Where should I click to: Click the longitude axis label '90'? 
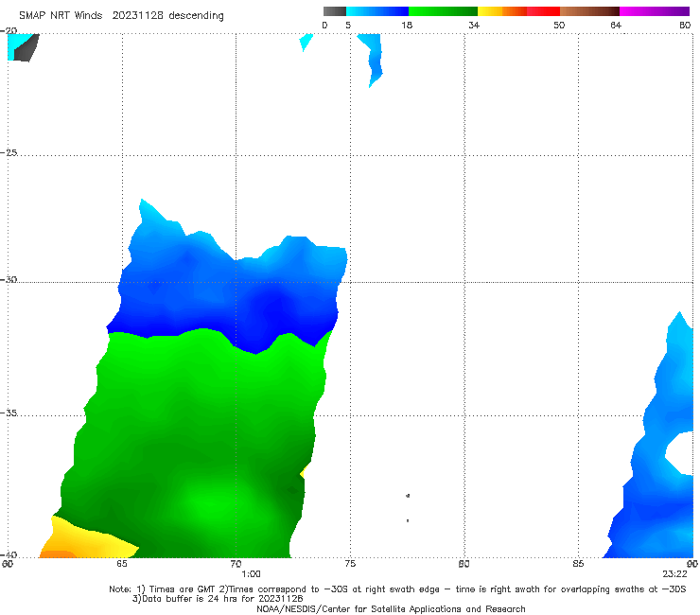tap(692, 564)
